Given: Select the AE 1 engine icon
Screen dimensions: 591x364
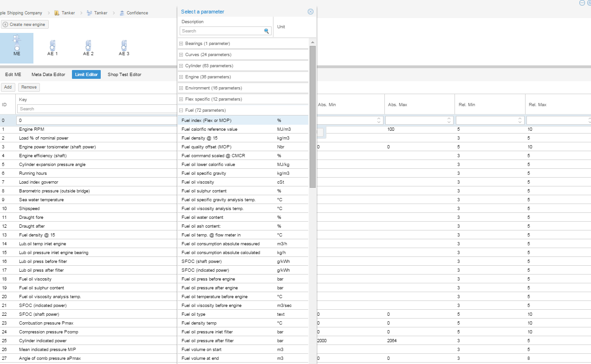Looking at the screenshot, I should click(52, 46).
